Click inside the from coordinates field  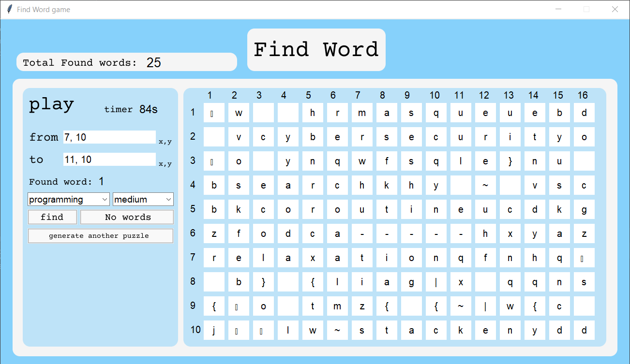tap(109, 137)
